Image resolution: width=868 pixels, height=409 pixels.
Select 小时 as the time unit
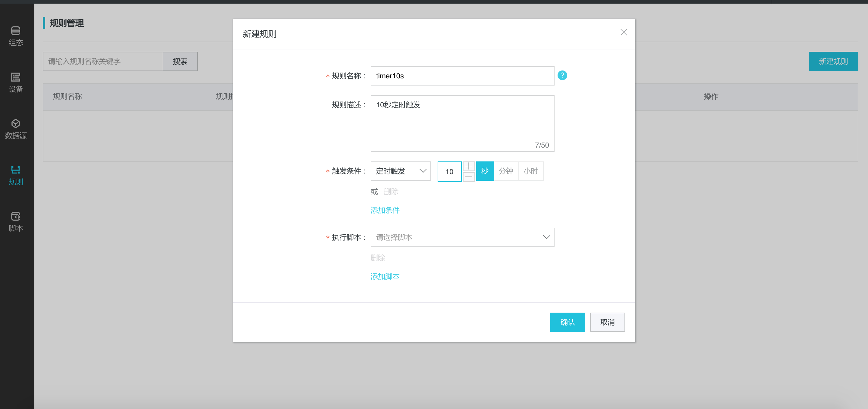coord(530,171)
